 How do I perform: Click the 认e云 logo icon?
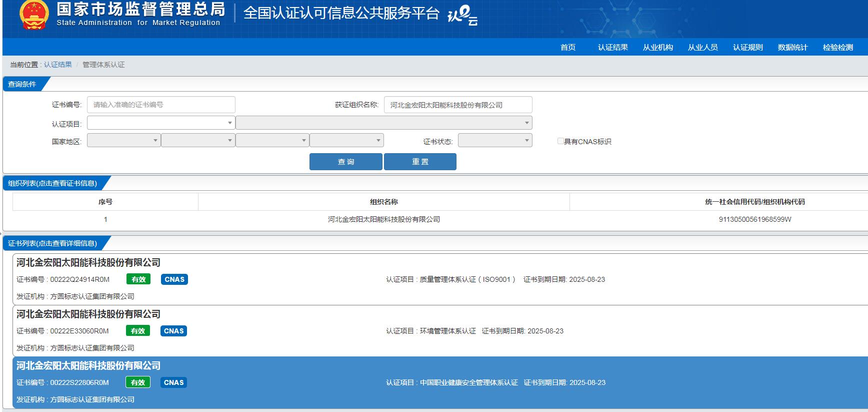[462, 15]
